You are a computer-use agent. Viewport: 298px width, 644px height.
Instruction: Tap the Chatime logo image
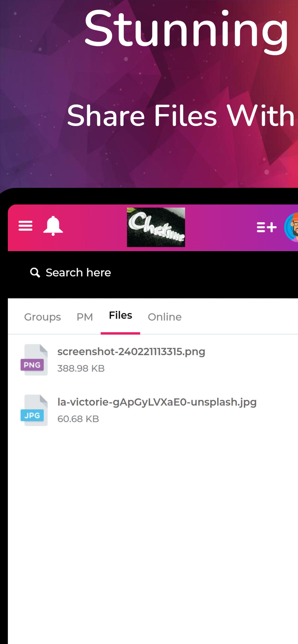[156, 227]
